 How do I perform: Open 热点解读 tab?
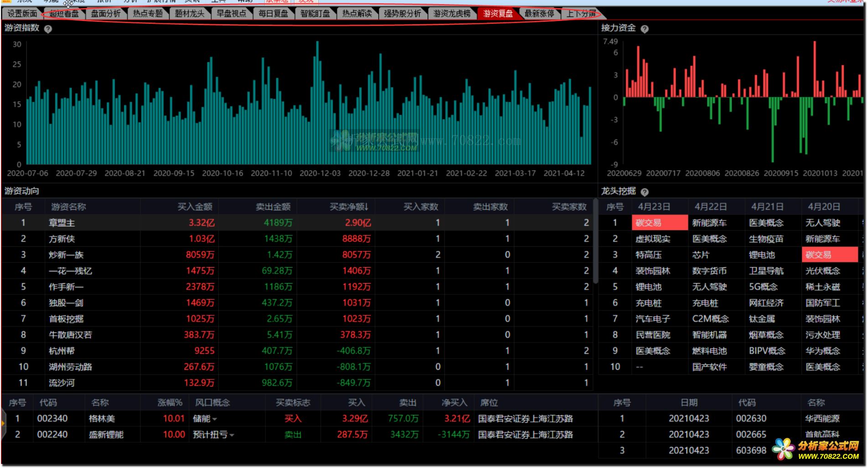357,14
